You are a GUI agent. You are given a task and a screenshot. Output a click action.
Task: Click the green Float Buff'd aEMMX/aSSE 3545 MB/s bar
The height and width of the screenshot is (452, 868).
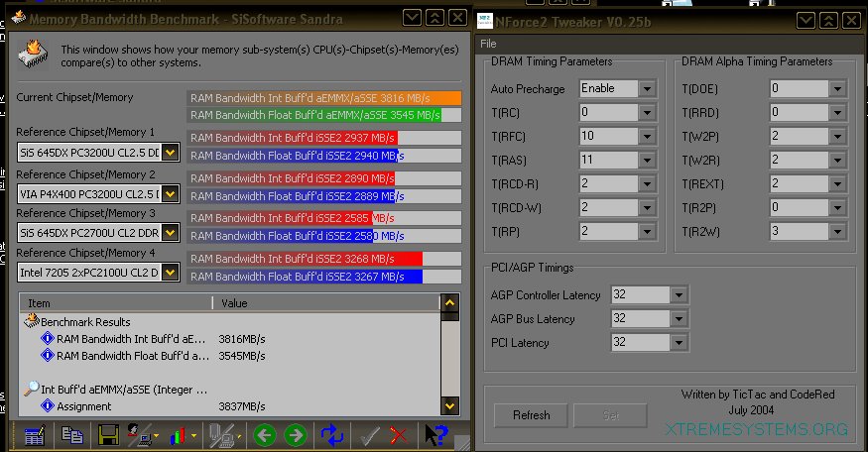pos(313,115)
